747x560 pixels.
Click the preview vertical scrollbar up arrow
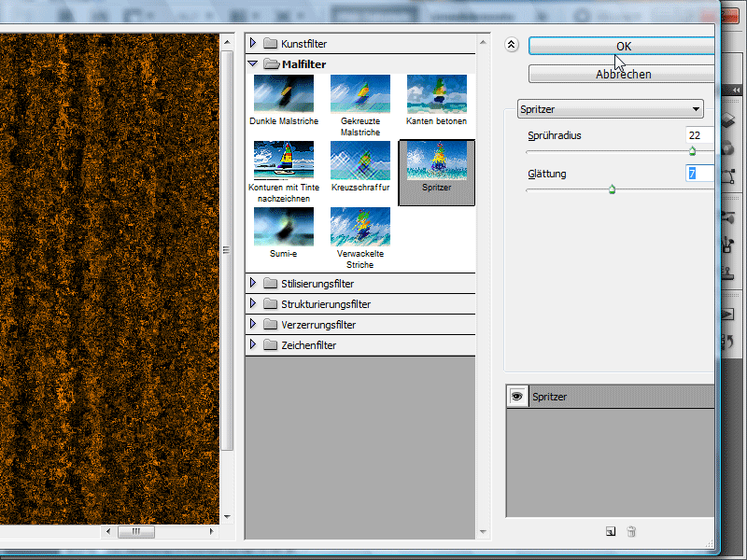click(x=227, y=42)
